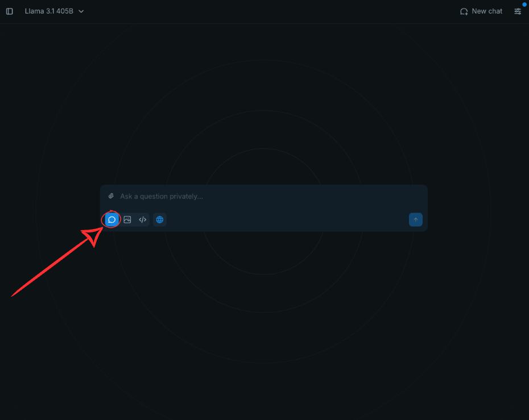Click the angle-brackets code icon
The width and height of the screenshot is (529, 420).
pyautogui.click(x=143, y=219)
